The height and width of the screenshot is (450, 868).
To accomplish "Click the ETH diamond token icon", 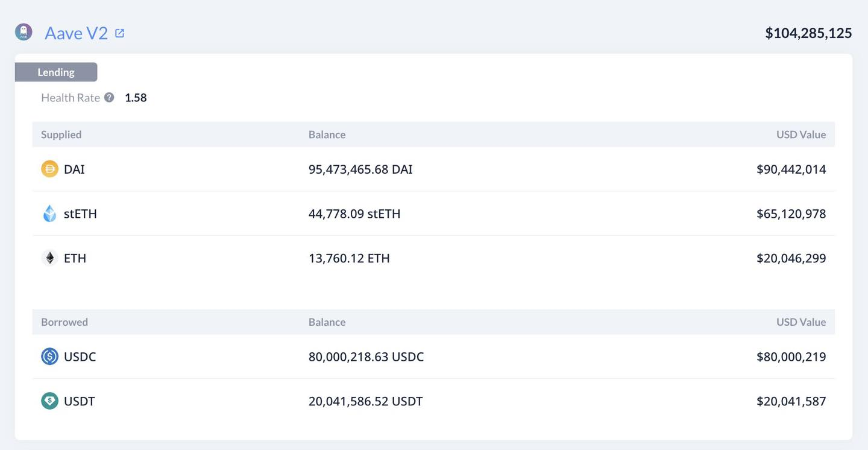I will coord(49,258).
